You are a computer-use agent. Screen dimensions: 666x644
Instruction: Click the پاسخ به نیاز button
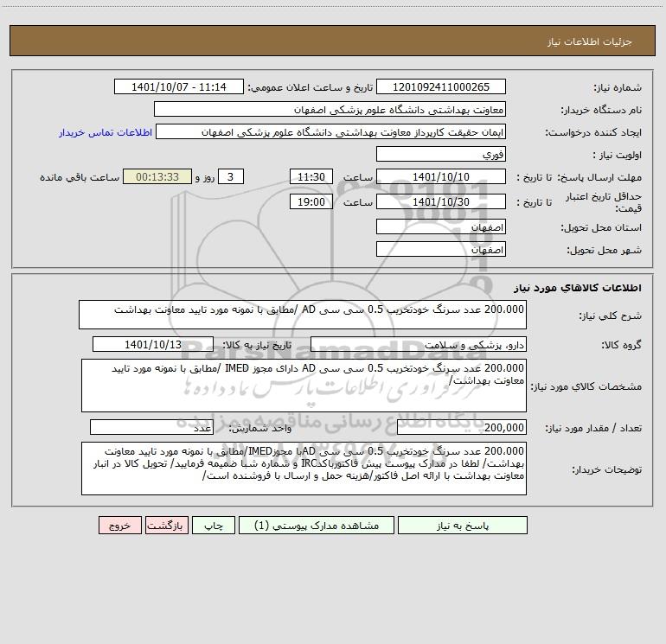463,525
